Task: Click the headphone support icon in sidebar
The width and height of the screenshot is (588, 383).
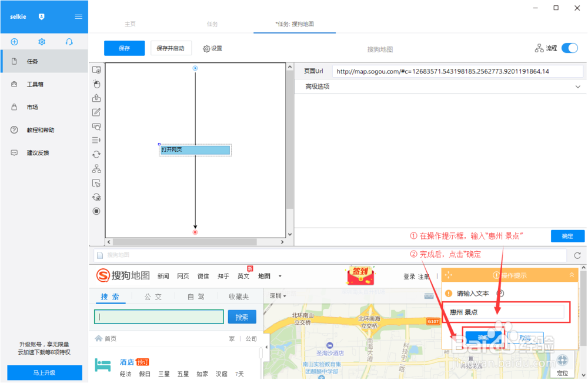Action: [x=69, y=42]
